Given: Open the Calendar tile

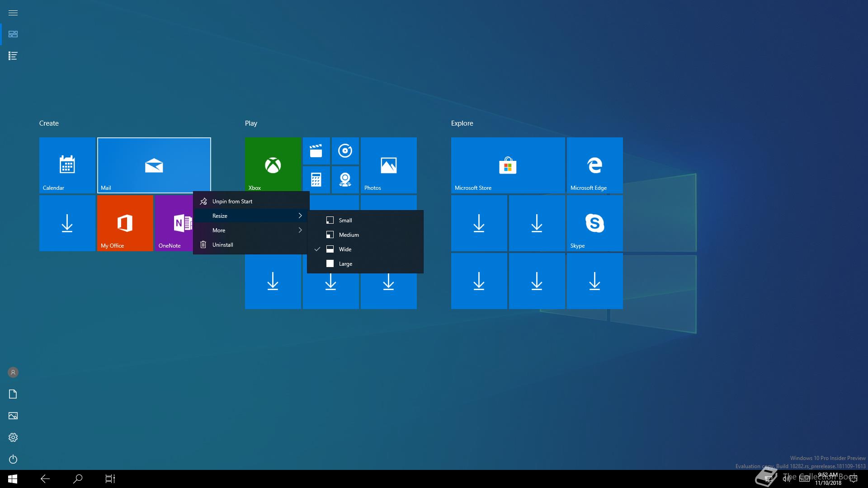Looking at the screenshot, I should [67, 165].
